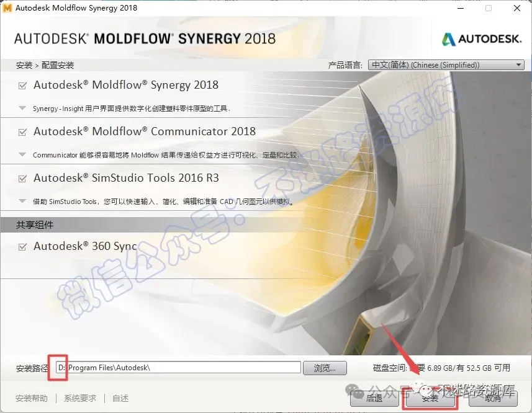Click the 共享组件 shared components header
The width and height of the screenshot is (532, 413).
(35, 225)
